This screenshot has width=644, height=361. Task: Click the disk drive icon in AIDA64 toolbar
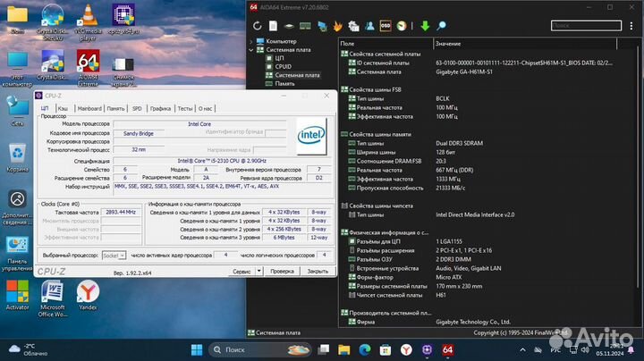point(289,26)
